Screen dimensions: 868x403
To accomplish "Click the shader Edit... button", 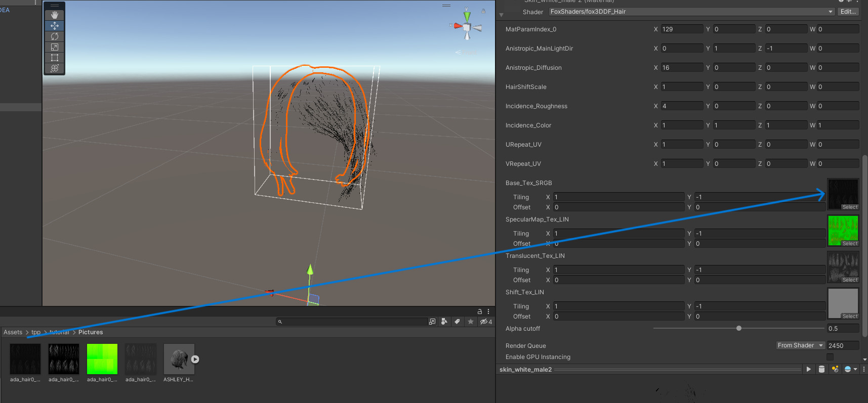I will coord(848,12).
